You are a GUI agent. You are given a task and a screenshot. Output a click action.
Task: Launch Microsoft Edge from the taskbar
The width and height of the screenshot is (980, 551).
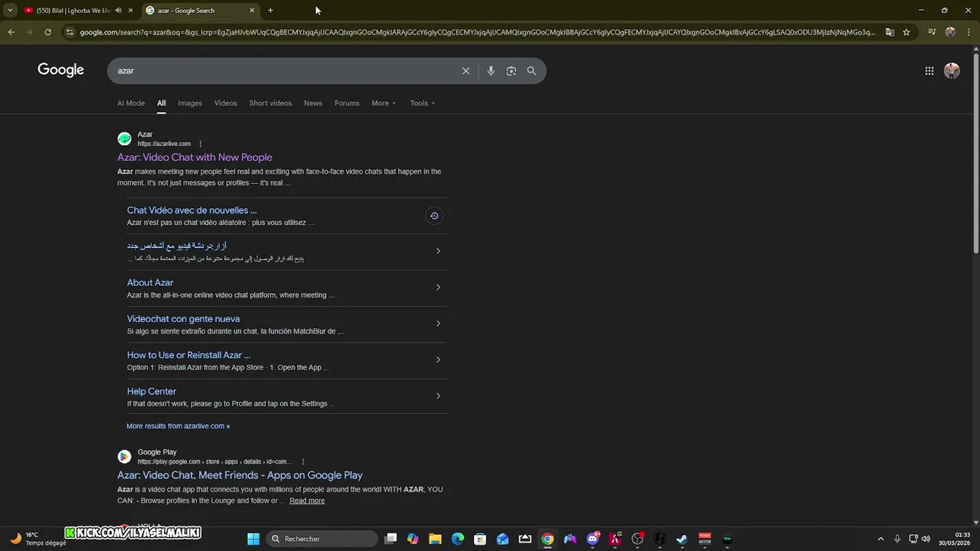pyautogui.click(x=458, y=539)
